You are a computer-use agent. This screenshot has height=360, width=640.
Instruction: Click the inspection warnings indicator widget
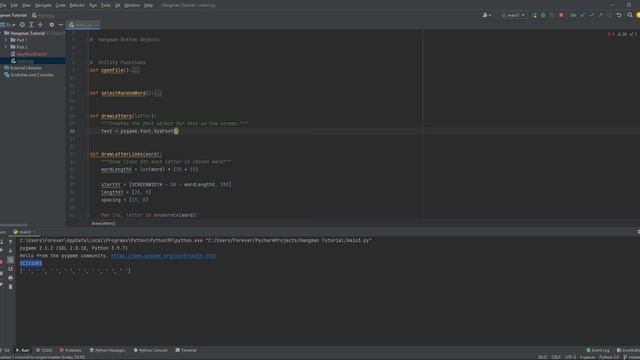(x=622, y=34)
